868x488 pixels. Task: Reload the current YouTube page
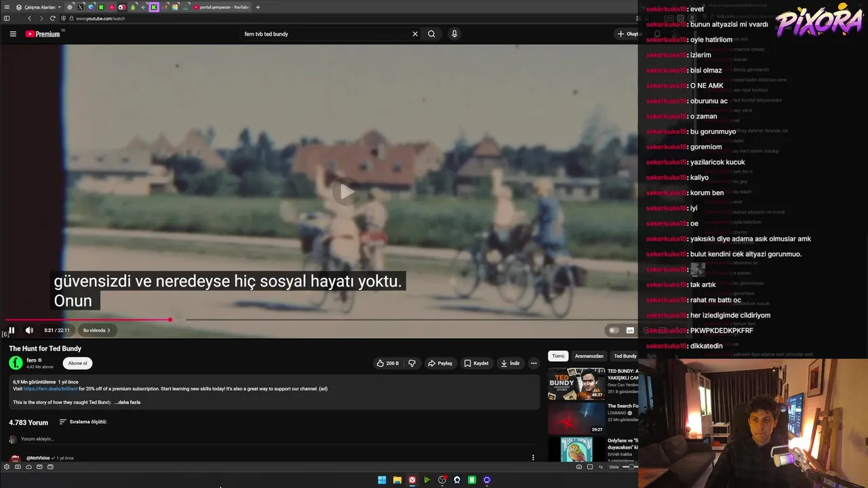click(x=53, y=18)
